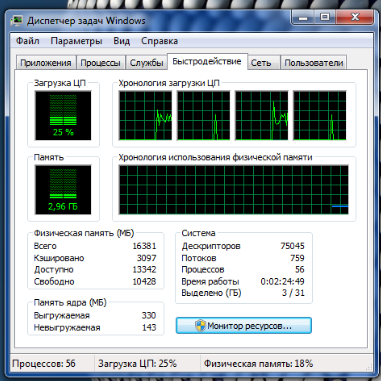Click the Процессов value 56 under Система

pos(300,269)
